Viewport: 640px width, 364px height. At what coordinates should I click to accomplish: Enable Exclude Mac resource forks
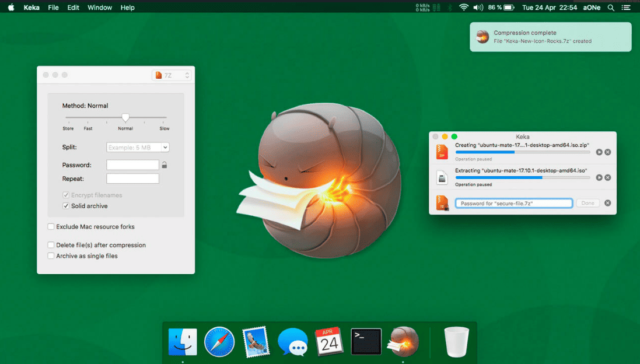(51, 226)
